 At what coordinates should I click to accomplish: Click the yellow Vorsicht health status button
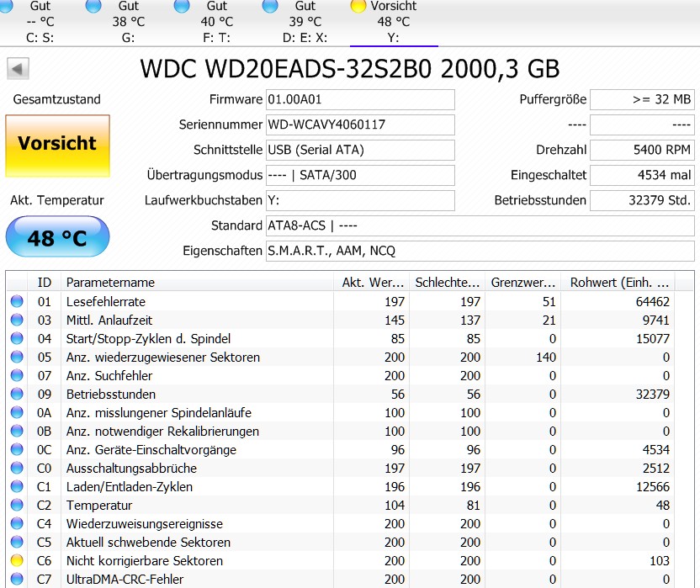[57, 146]
